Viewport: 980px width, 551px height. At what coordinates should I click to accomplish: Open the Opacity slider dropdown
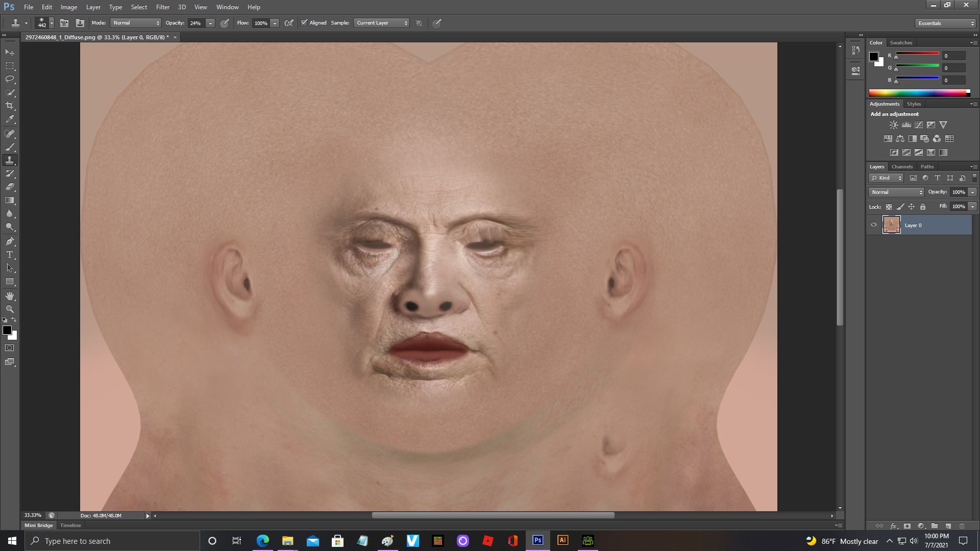coord(210,23)
